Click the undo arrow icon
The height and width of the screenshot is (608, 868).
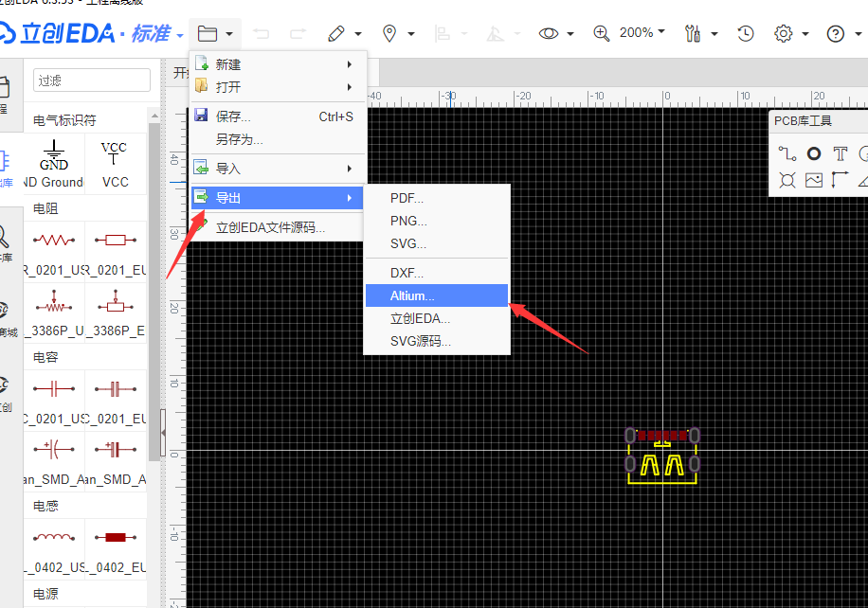[262, 34]
